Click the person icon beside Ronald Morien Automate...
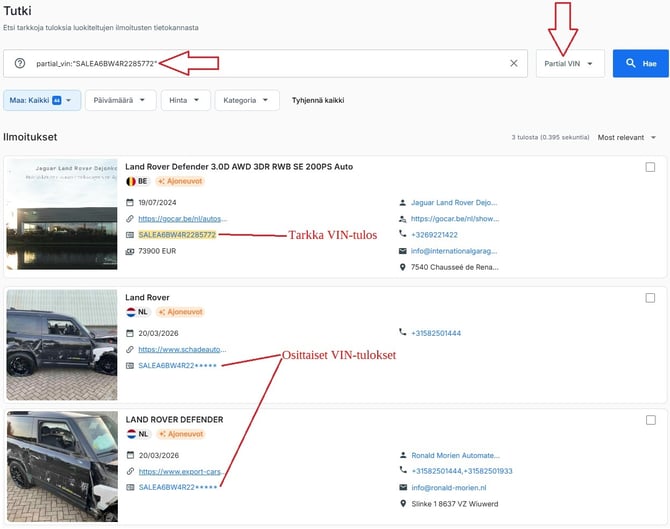Screen dimensions: 670x529 point(403,455)
